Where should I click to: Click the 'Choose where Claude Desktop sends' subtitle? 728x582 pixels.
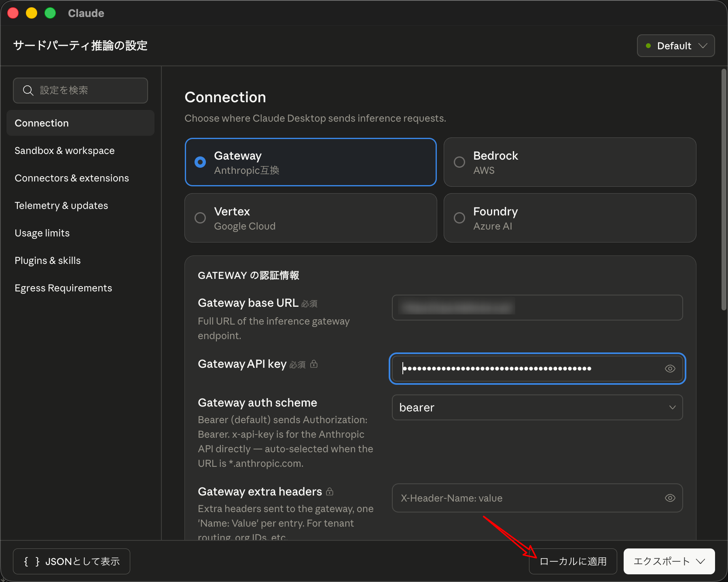315,118
